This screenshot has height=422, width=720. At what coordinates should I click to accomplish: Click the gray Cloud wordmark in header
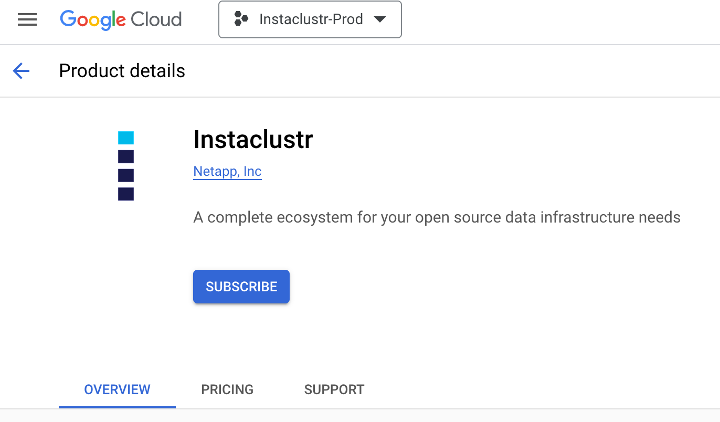point(156,19)
